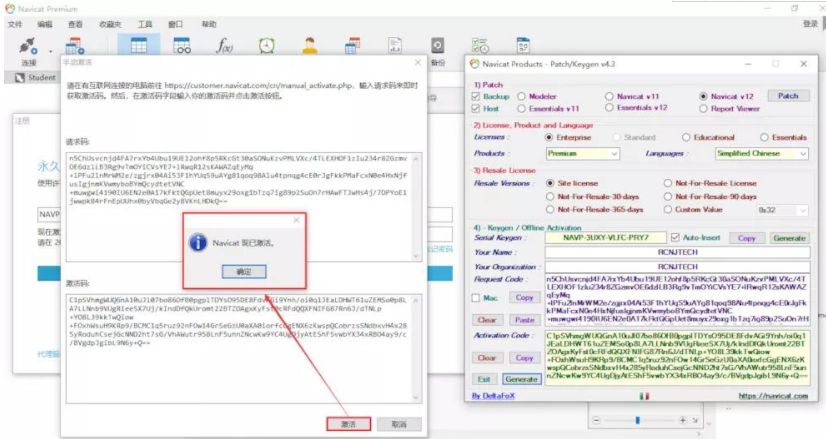Image resolution: width=826 pixels, height=439 pixels.
Task: Click the 请求码 text box in activation dialog
Action: (x=244, y=207)
